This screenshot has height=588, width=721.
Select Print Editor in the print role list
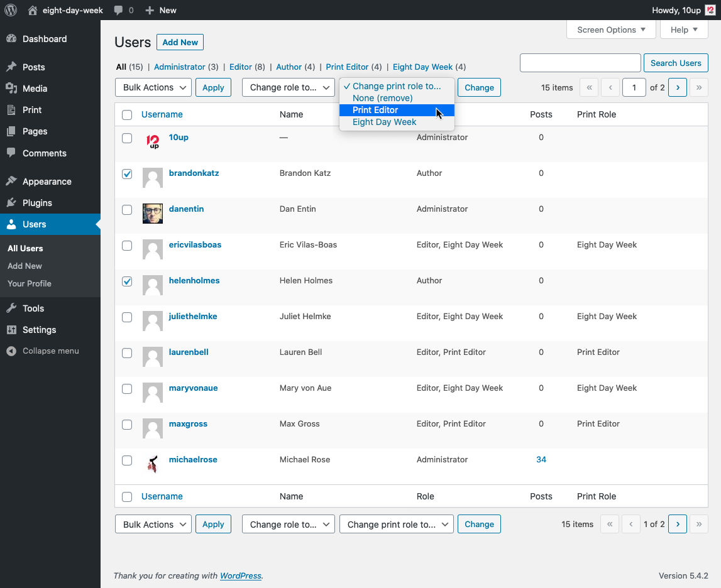click(397, 111)
